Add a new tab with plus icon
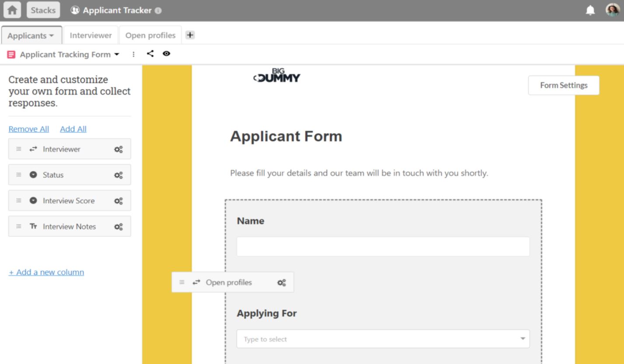624x364 pixels. click(x=190, y=35)
